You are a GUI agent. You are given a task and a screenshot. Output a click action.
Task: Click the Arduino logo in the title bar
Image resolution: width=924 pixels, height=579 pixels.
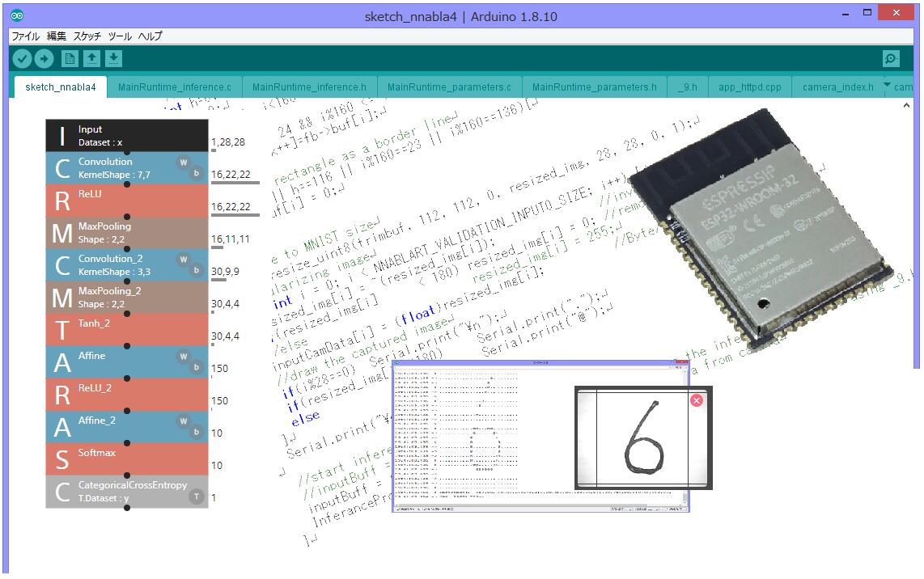pyautogui.click(x=17, y=15)
